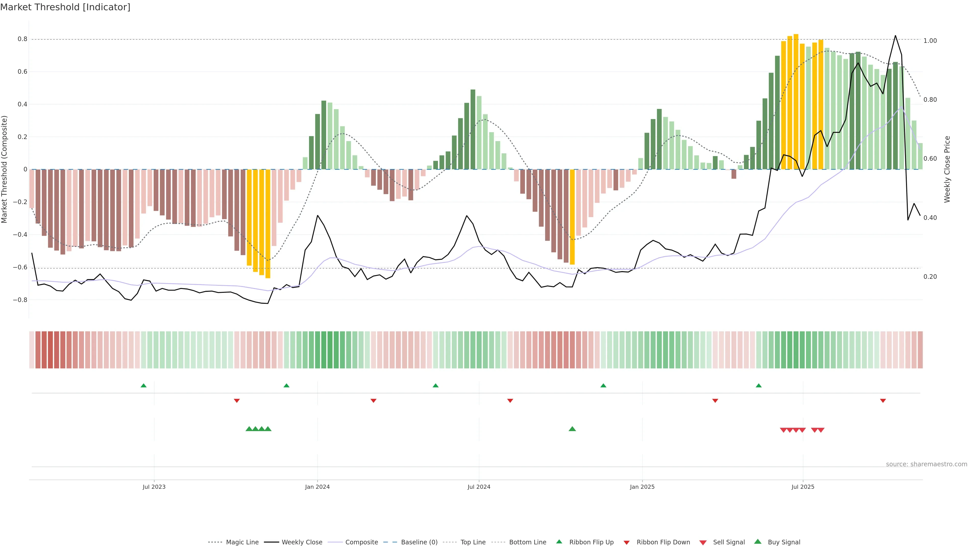Hide the Weekly Close series via legend
Viewport: 980px width, 551px height.
[302, 542]
